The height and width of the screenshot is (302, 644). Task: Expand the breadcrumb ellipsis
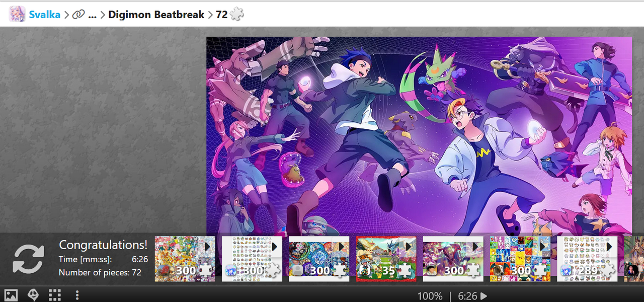pos(92,15)
